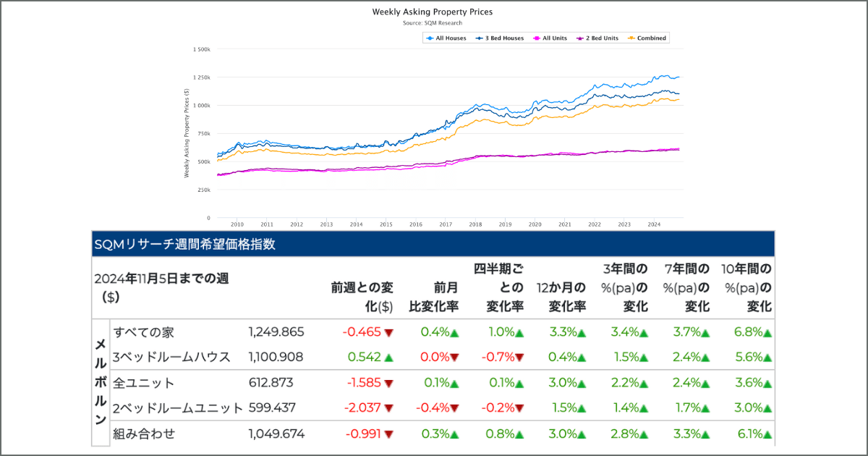Click the 7-year value 3.7%
The height and width of the screenshot is (456, 868).
point(686,332)
